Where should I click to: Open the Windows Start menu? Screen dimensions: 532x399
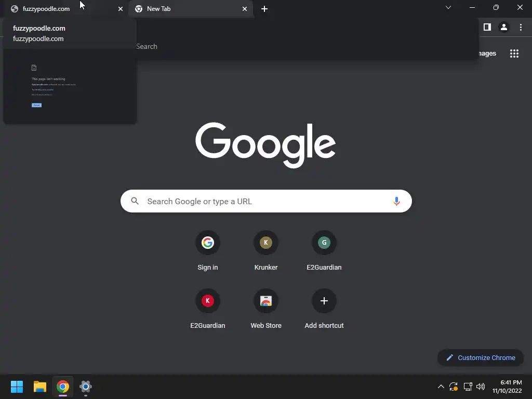point(17,387)
